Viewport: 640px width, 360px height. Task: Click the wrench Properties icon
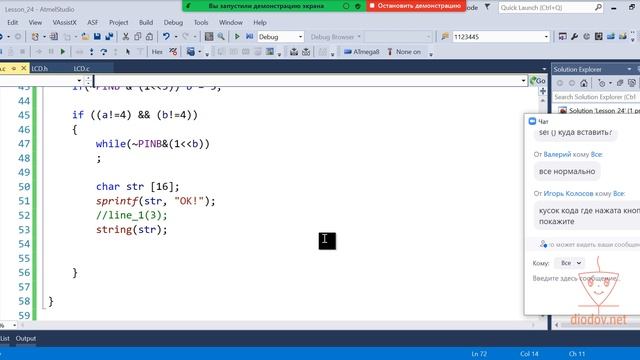tap(575, 37)
